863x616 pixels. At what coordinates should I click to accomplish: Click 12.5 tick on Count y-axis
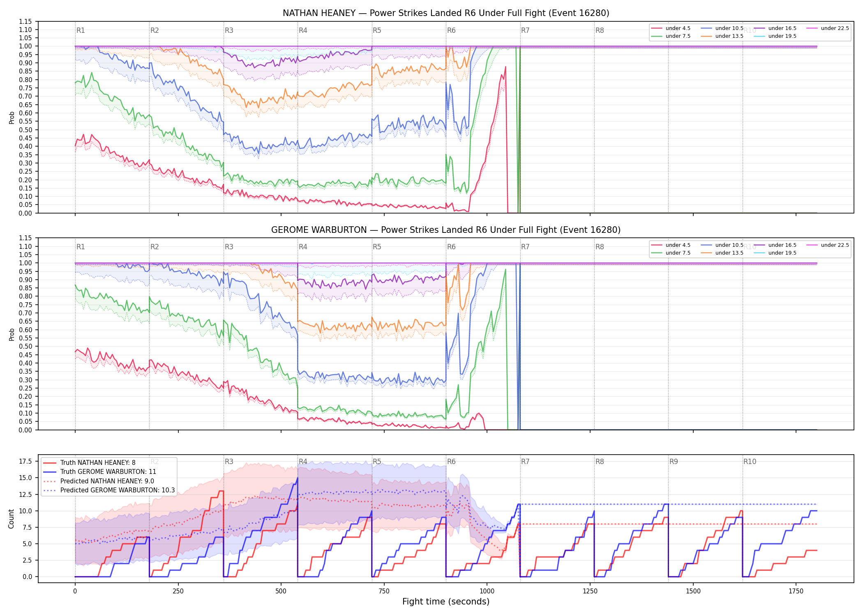click(25, 494)
